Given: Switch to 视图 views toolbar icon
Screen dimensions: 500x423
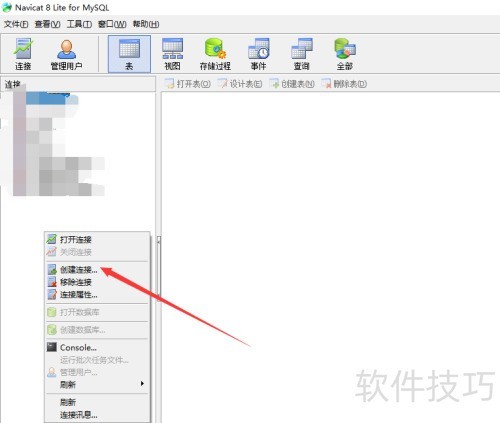Looking at the screenshot, I should [172, 54].
